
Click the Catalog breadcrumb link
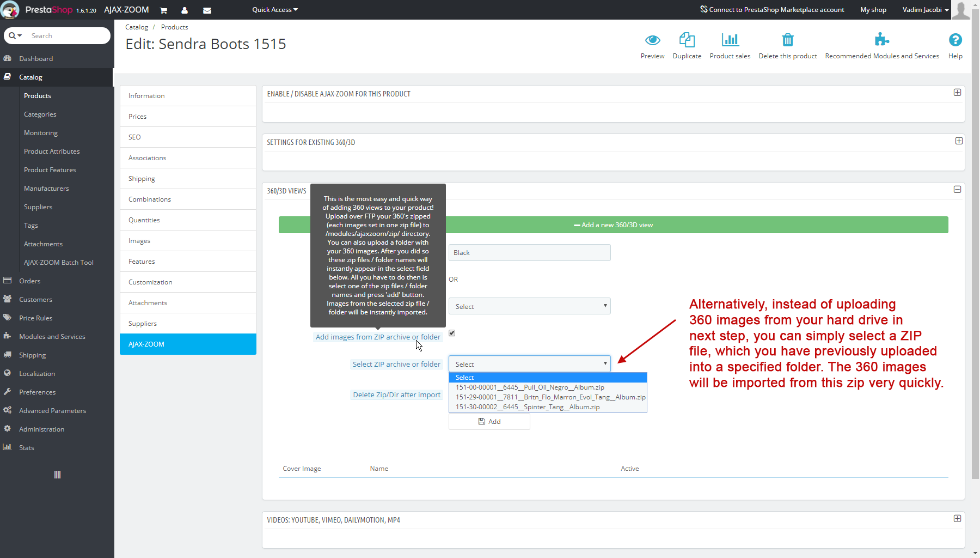[x=137, y=27]
